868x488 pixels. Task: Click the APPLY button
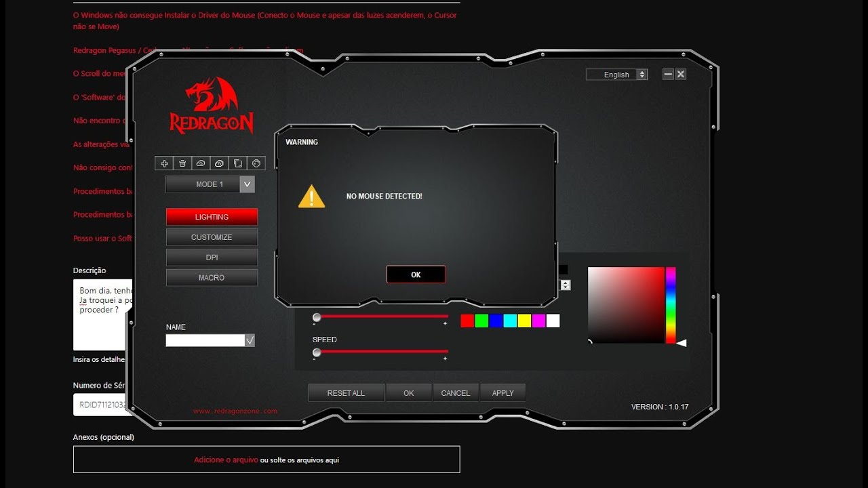pos(502,393)
